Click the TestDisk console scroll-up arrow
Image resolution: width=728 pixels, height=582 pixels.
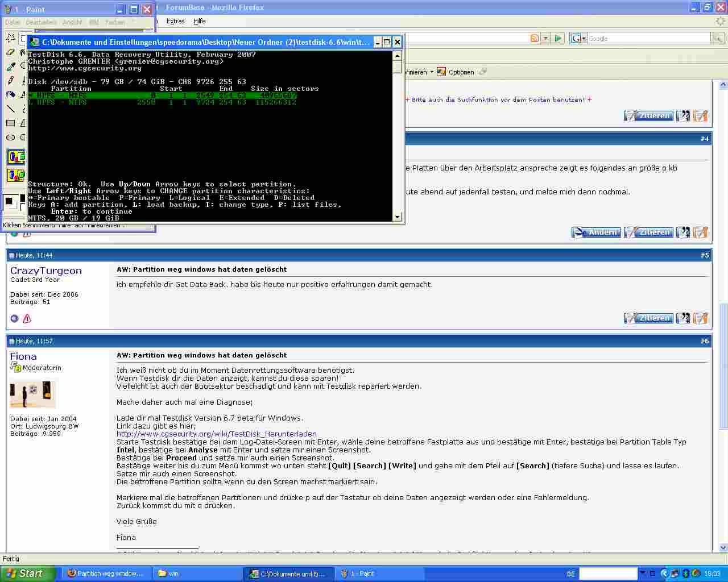(397, 56)
